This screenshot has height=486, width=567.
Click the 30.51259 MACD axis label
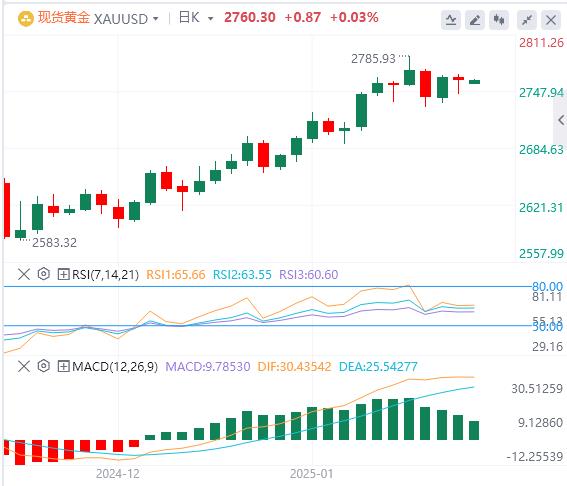537,389
